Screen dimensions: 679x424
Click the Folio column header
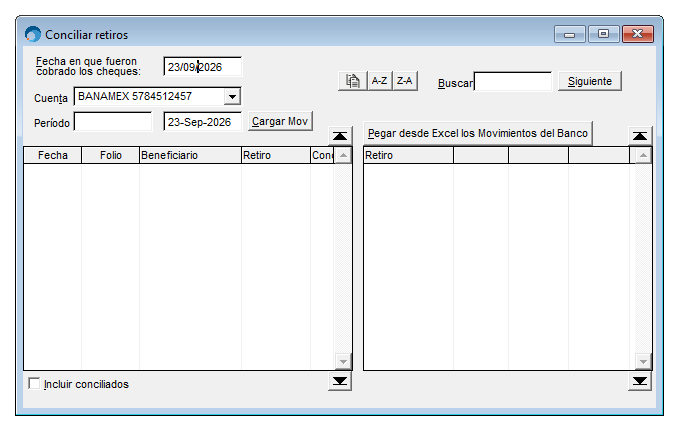110,155
